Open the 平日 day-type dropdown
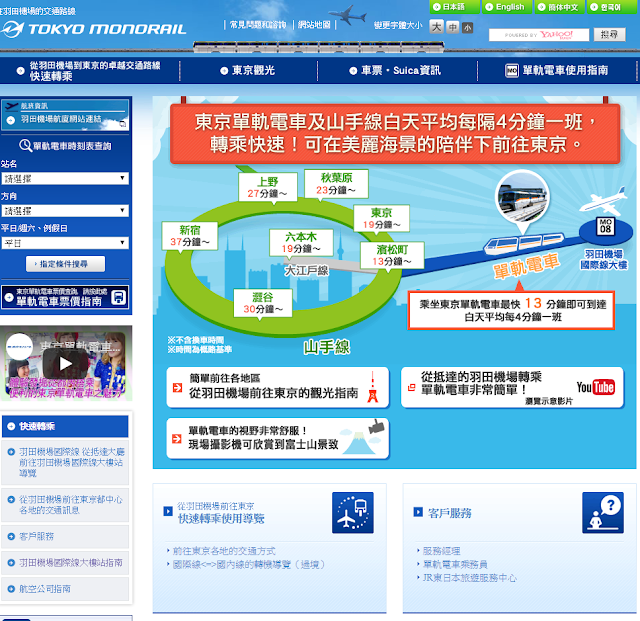The image size is (640, 621). coord(65,243)
